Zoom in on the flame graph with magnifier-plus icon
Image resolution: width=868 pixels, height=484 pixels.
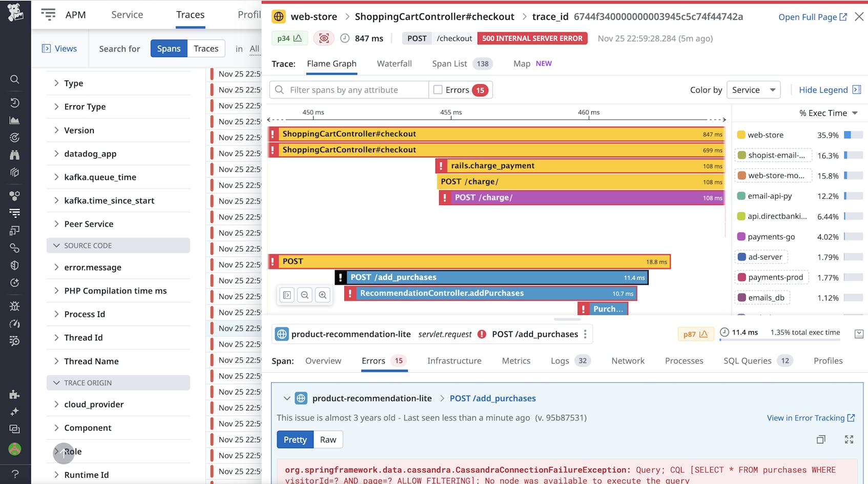tap(323, 295)
